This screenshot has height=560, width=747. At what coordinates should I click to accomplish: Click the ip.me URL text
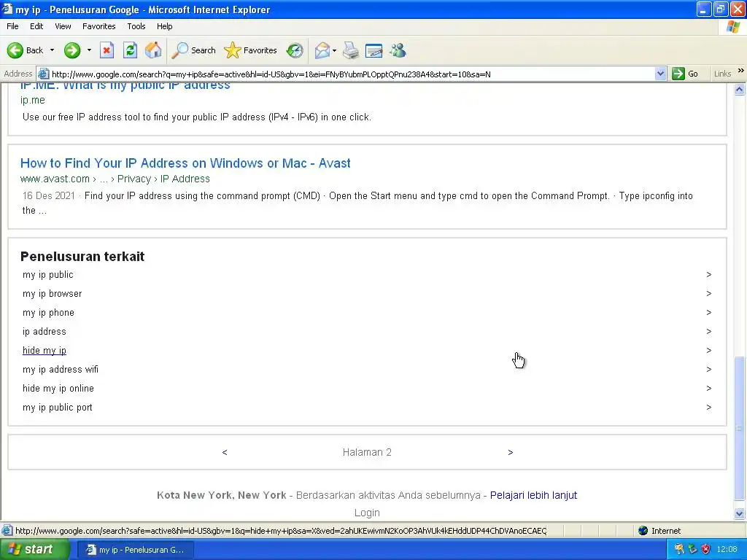click(x=32, y=100)
